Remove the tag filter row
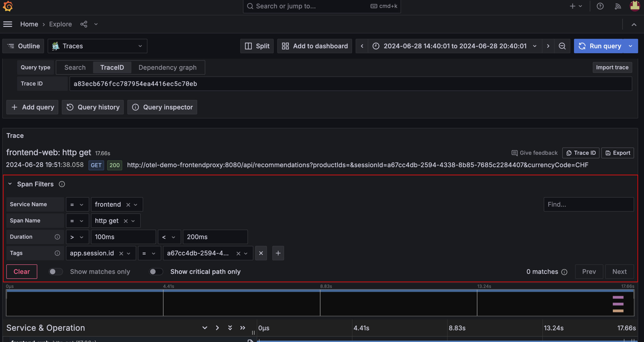The height and width of the screenshot is (342, 644). tap(261, 253)
